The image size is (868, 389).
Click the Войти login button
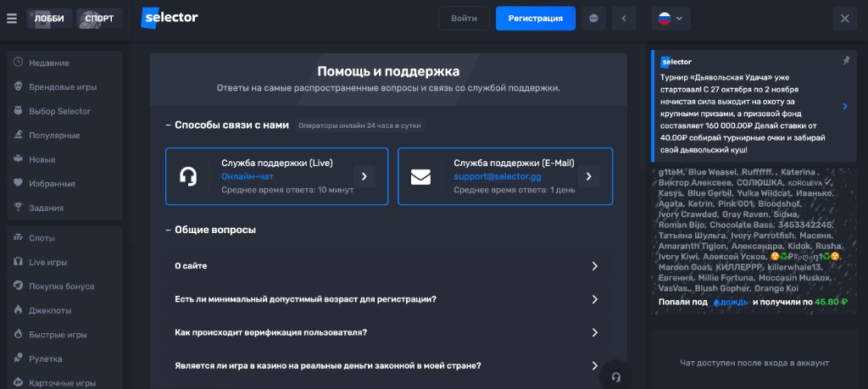tap(464, 19)
